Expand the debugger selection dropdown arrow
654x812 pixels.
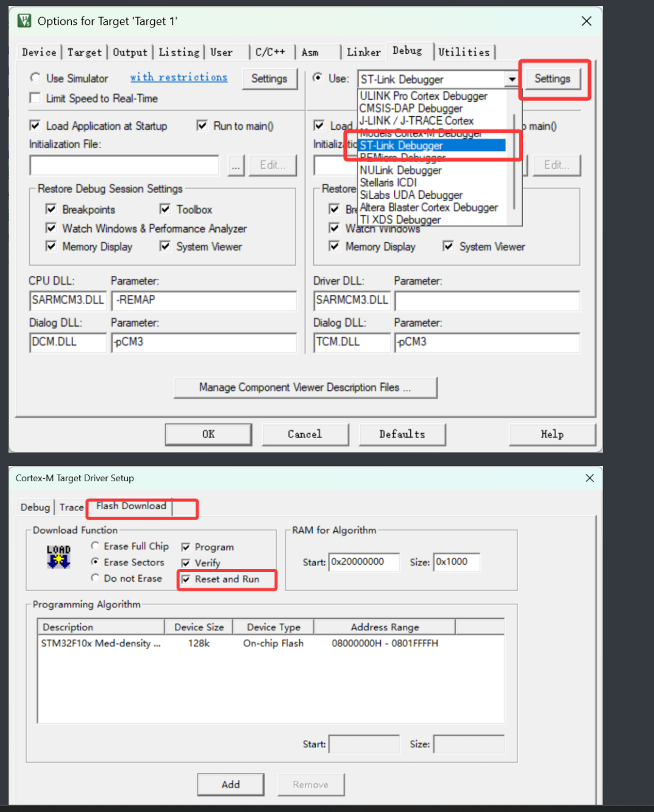click(x=512, y=79)
